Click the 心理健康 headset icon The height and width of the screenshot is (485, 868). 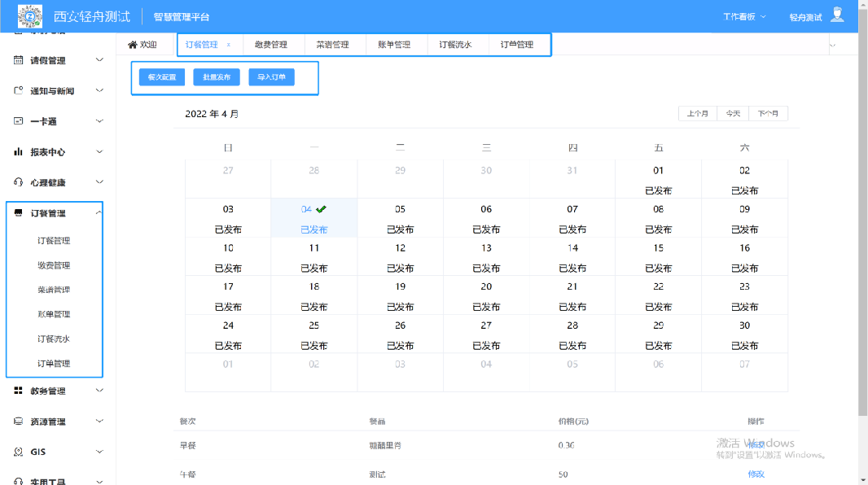pos(18,182)
